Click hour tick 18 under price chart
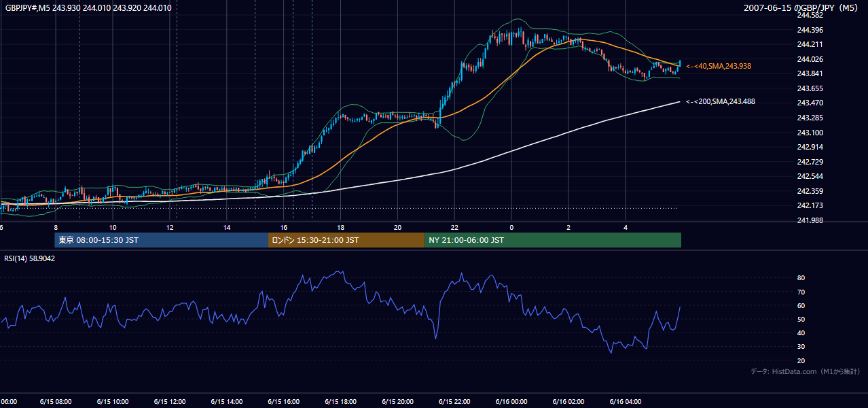Screen dimensions: 868x408 tap(341, 227)
